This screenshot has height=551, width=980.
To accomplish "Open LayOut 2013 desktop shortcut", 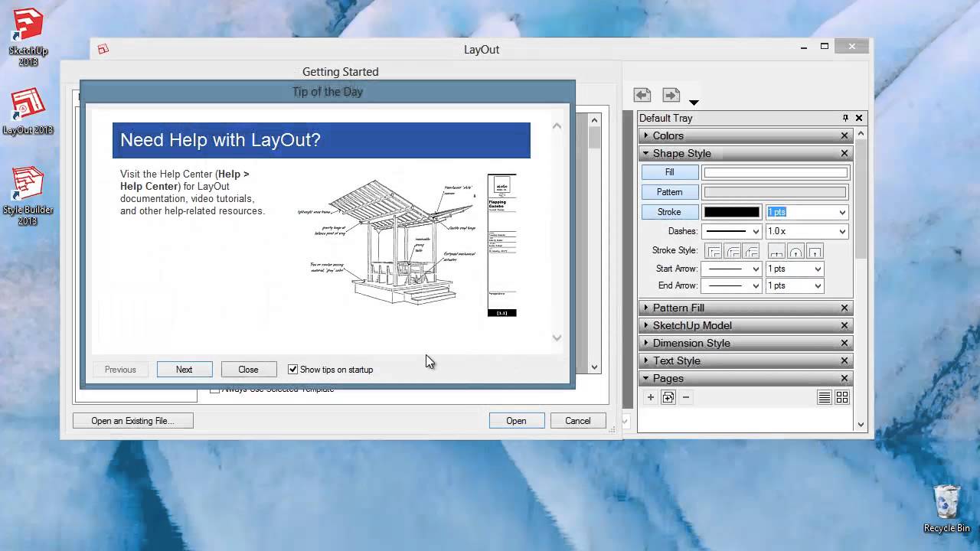I will [x=28, y=112].
